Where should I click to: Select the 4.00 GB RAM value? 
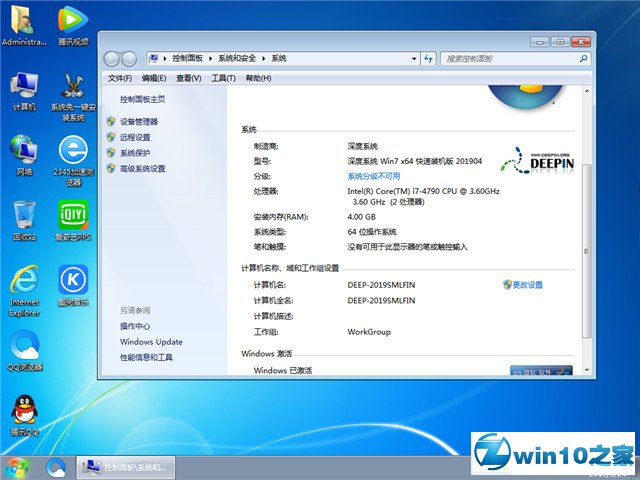point(361,217)
